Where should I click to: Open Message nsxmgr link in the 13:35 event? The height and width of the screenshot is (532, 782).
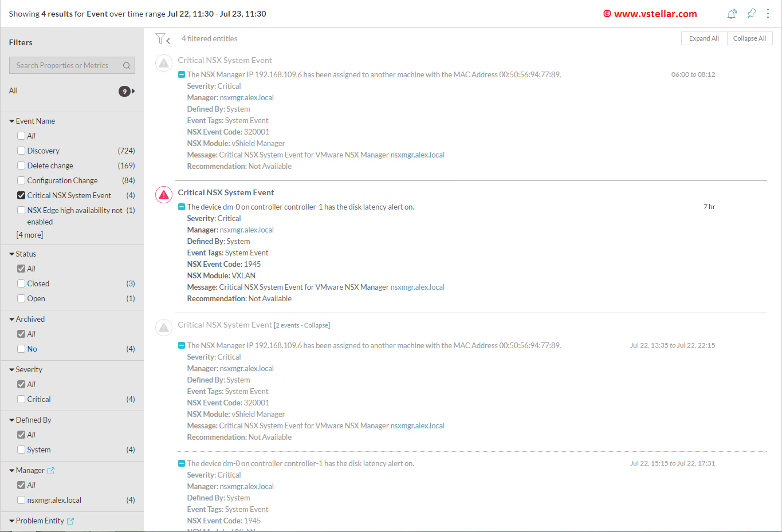tap(418, 425)
